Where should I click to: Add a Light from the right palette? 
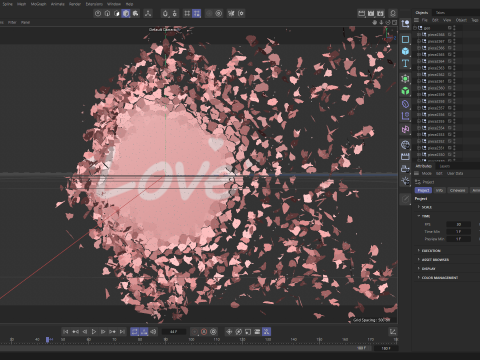pyautogui.click(x=405, y=181)
